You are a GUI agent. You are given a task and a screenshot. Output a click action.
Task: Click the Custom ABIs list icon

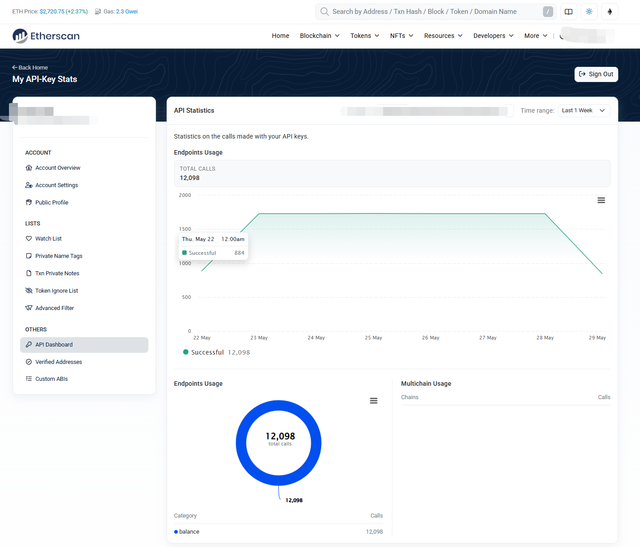29,379
